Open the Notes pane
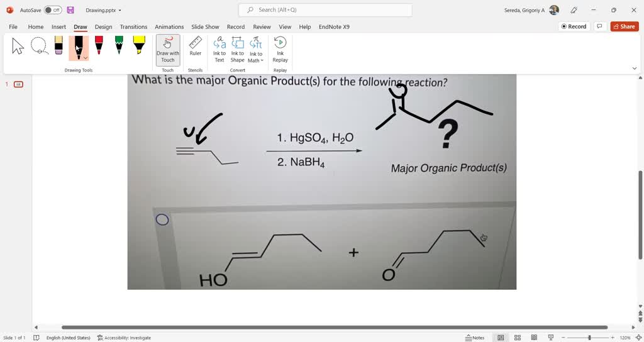This screenshot has width=644, height=342. [474, 338]
